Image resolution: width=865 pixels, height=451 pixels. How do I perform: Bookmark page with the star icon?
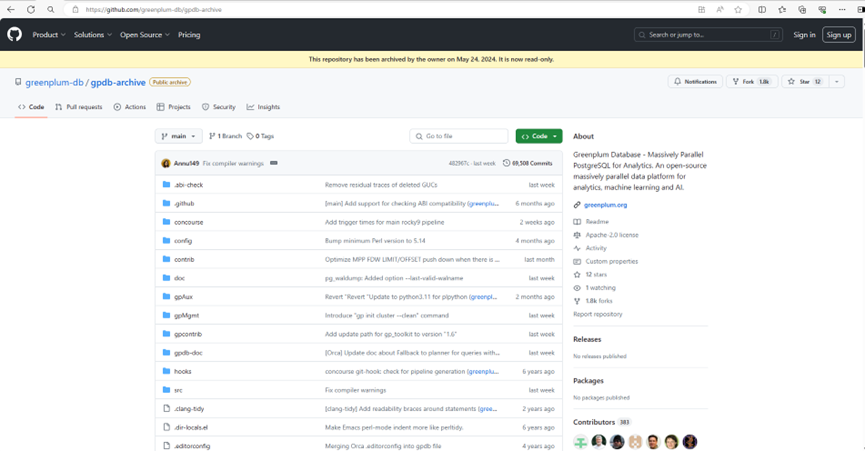[738, 9]
